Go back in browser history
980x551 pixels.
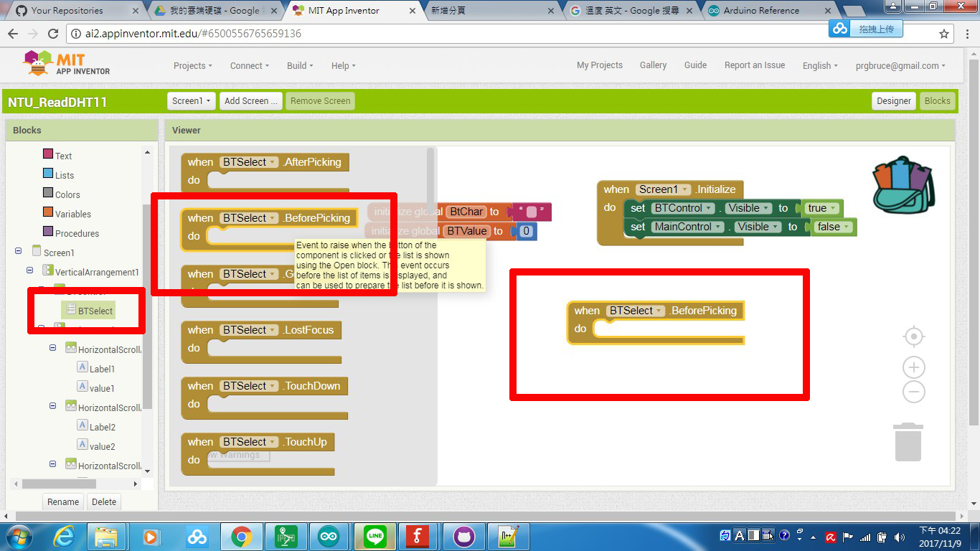click(12, 34)
